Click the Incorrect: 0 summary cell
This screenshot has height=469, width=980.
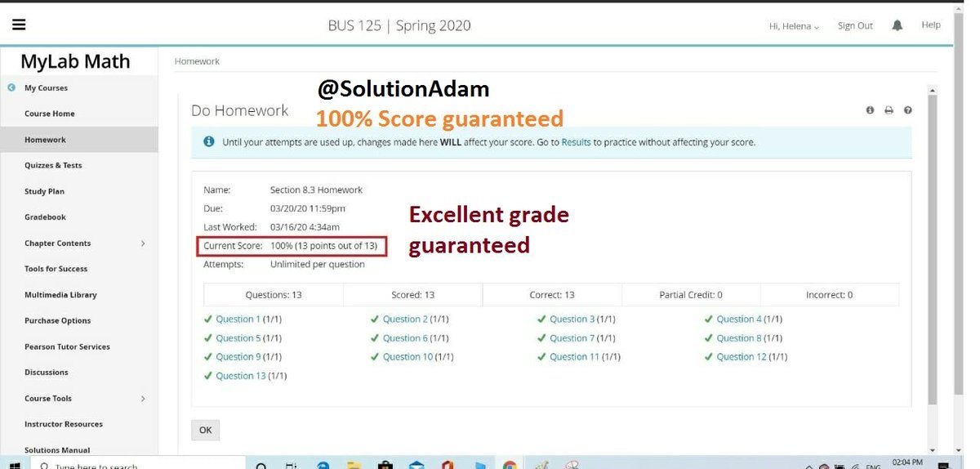tap(830, 295)
